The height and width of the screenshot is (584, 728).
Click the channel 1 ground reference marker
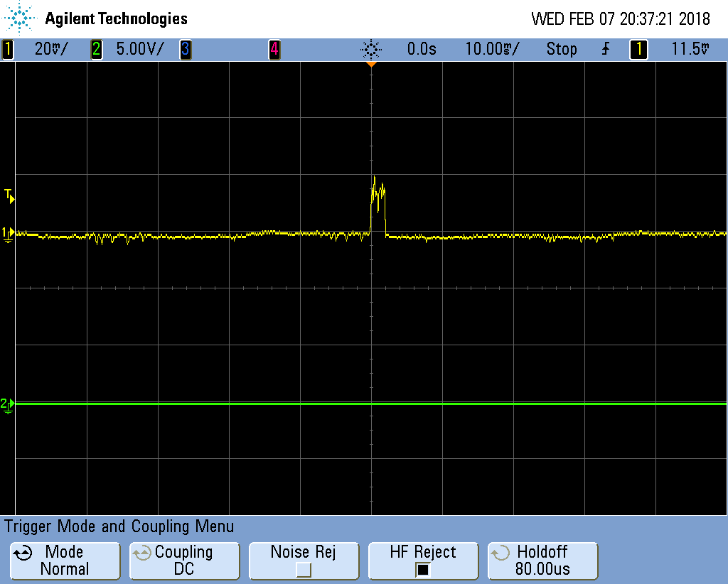tap(9, 234)
